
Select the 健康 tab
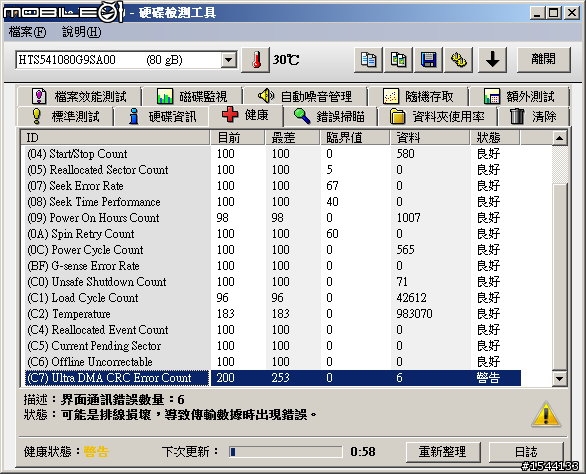click(x=246, y=115)
